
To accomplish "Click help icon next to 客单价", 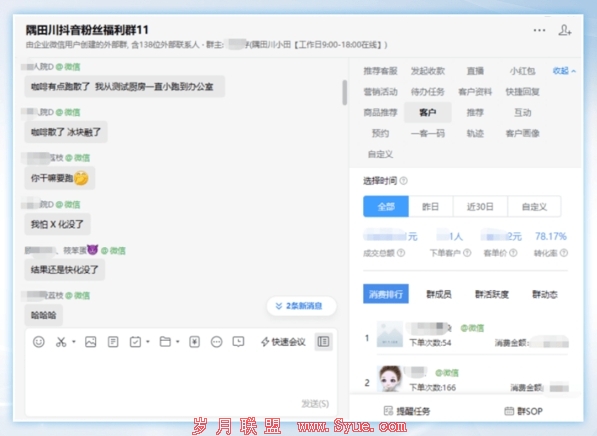I will click(513, 253).
